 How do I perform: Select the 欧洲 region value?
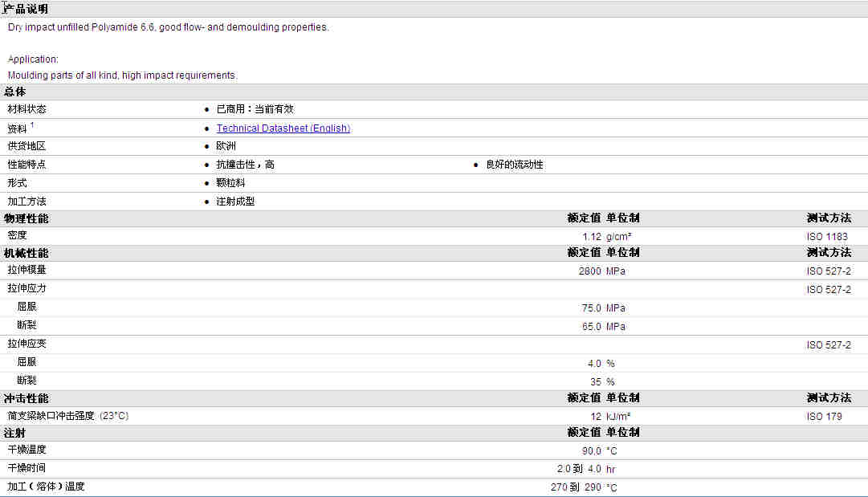pyautogui.click(x=226, y=146)
